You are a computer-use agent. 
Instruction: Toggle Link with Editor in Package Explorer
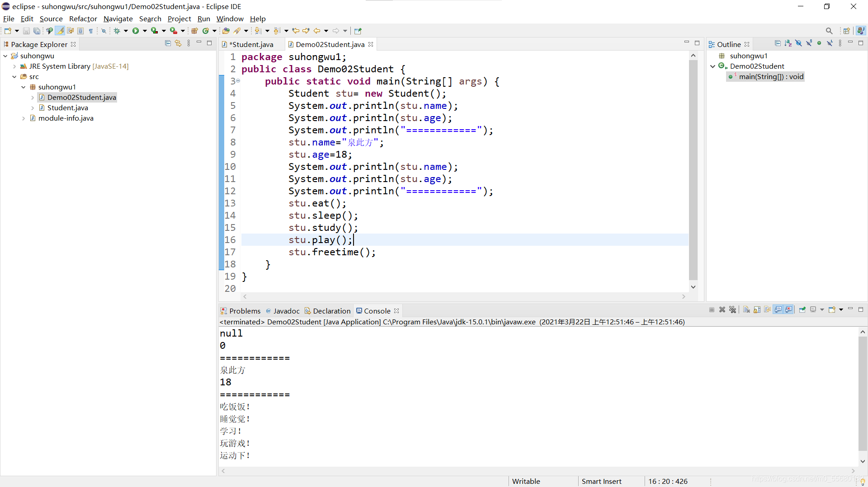(178, 43)
